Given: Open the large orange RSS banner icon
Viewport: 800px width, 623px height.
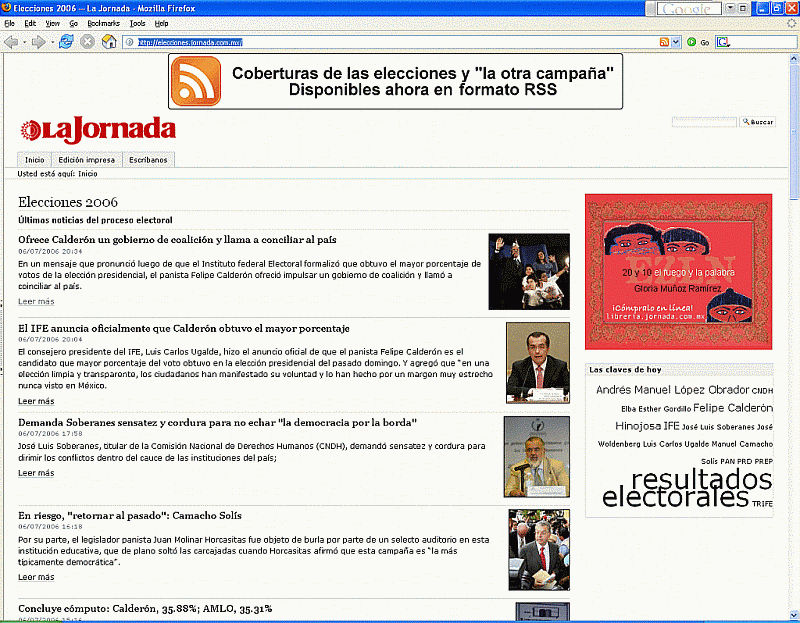Looking at the screenshot, I should [196, 81].
